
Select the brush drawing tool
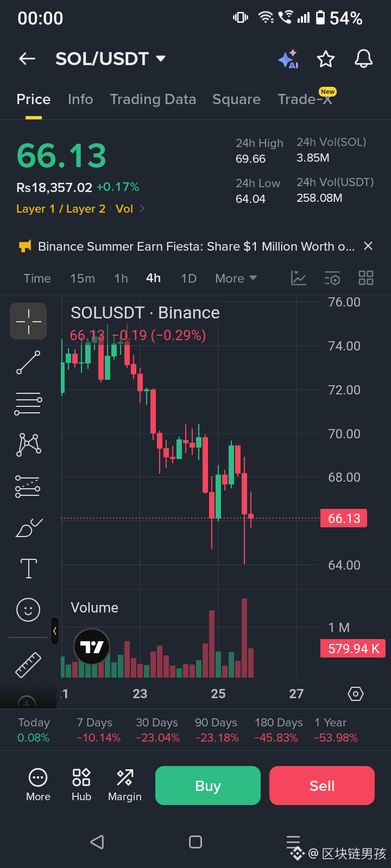[29, 527]
